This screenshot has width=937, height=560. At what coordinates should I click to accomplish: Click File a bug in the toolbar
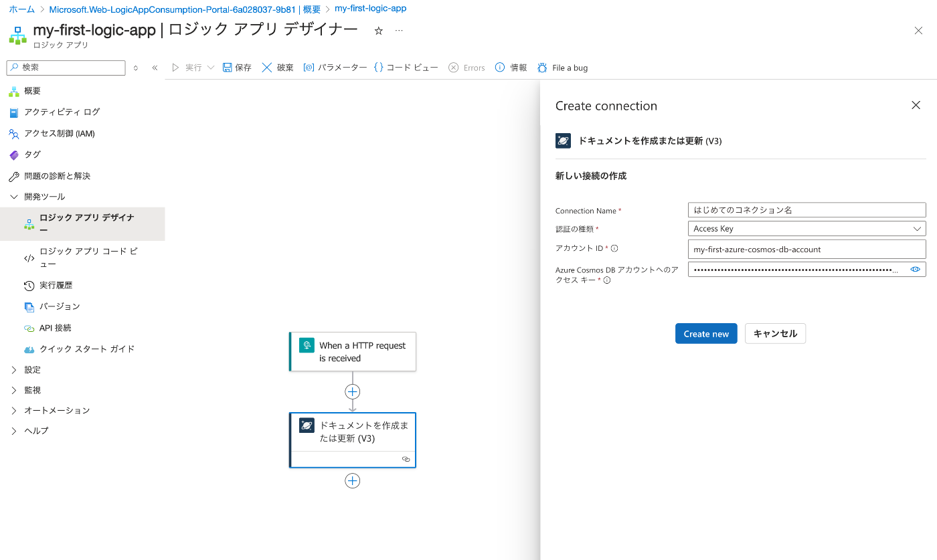(x=562, y=68)
